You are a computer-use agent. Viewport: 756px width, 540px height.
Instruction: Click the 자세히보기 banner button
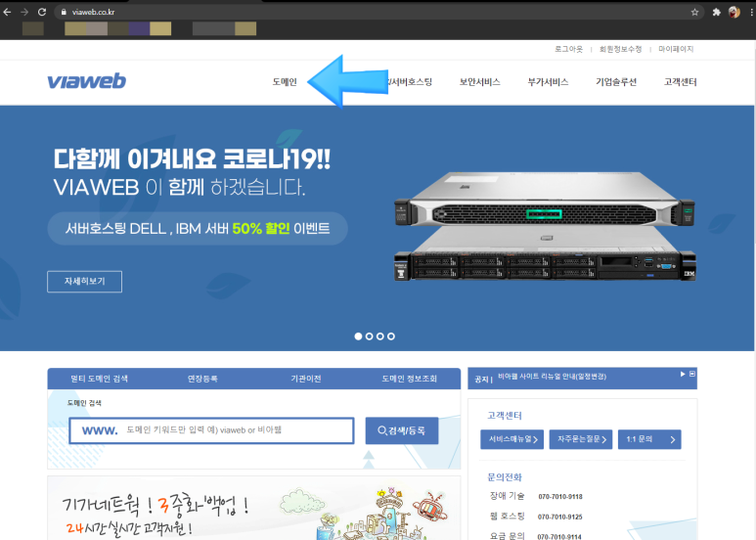pos(84,282)
